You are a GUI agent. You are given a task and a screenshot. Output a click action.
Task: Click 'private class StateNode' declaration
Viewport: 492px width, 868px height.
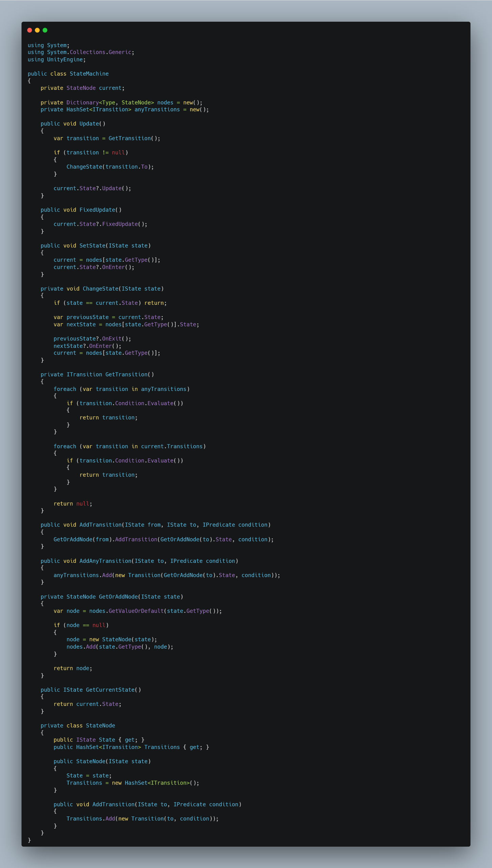78,726
